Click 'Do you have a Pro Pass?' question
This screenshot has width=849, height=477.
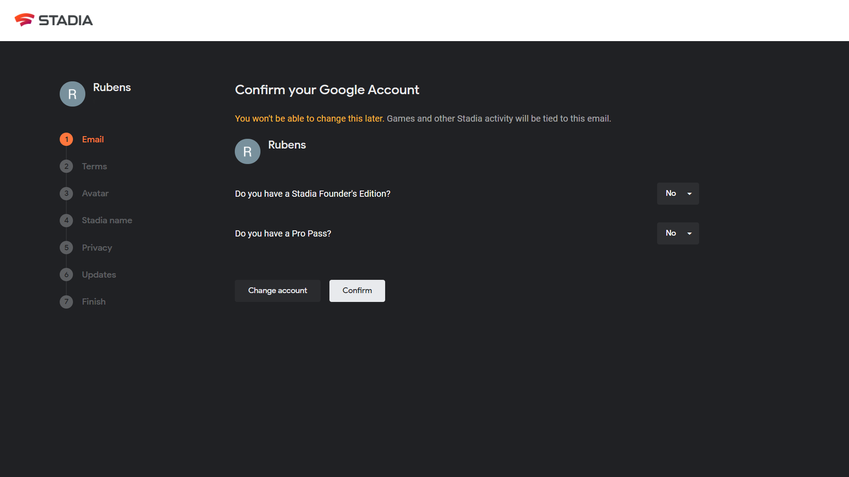coord(283,233)
